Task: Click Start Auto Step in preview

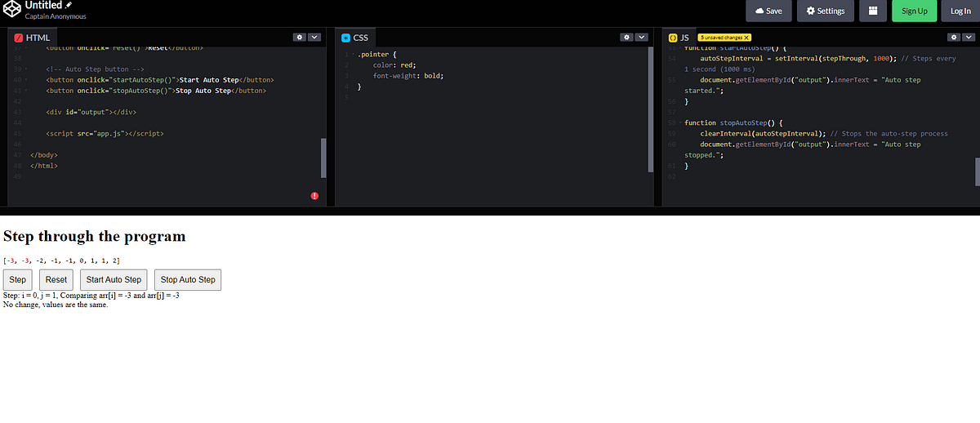Action: [114, 279]
